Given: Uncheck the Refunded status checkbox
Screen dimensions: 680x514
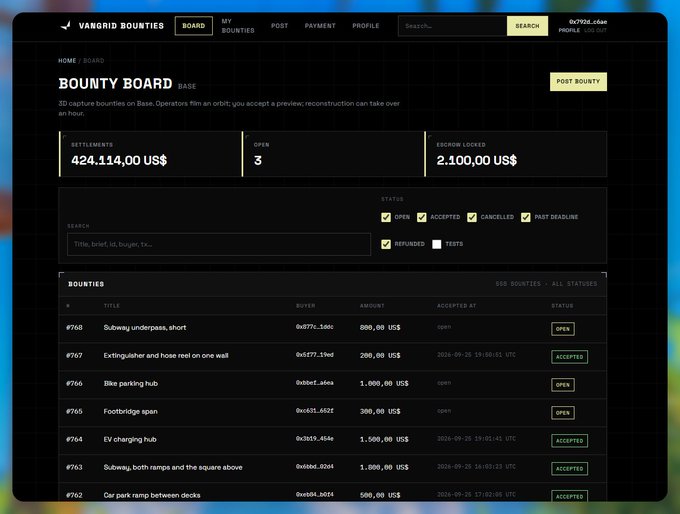Looking at the screenshot, I should click(386, 244).
